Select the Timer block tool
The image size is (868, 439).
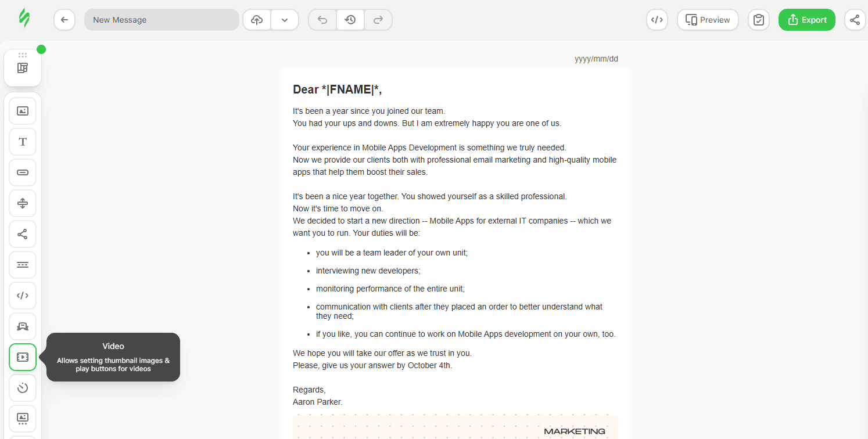pos(23,388)
